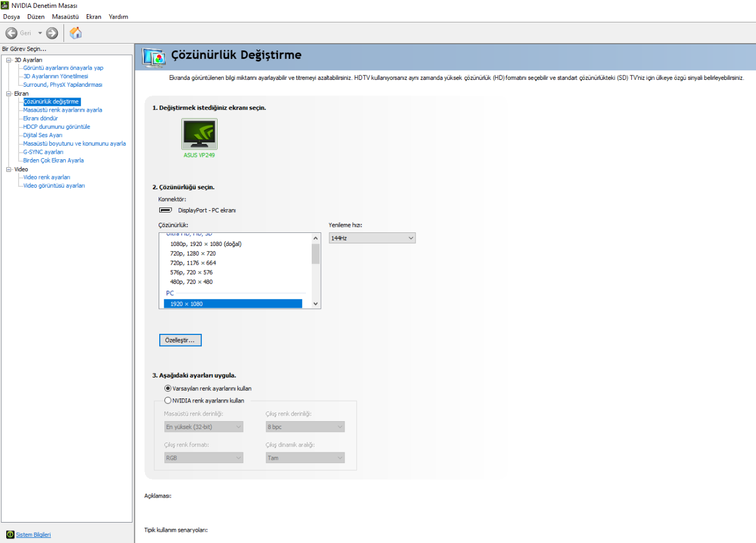Select Çözünürlük değiştirme tree item
This screenshot has width=756, height=543.
coord(52,101)
